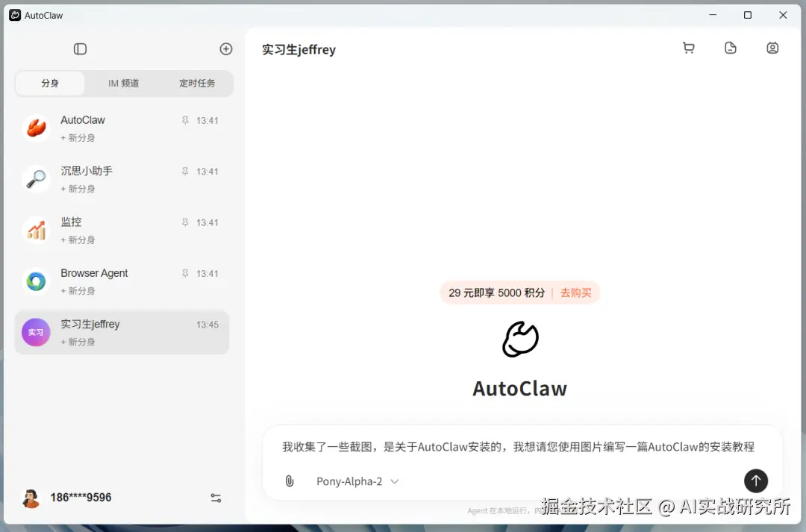Open the shopping cart icon
The width and height of the screenshot is (806, 532).
coord(688,48)
